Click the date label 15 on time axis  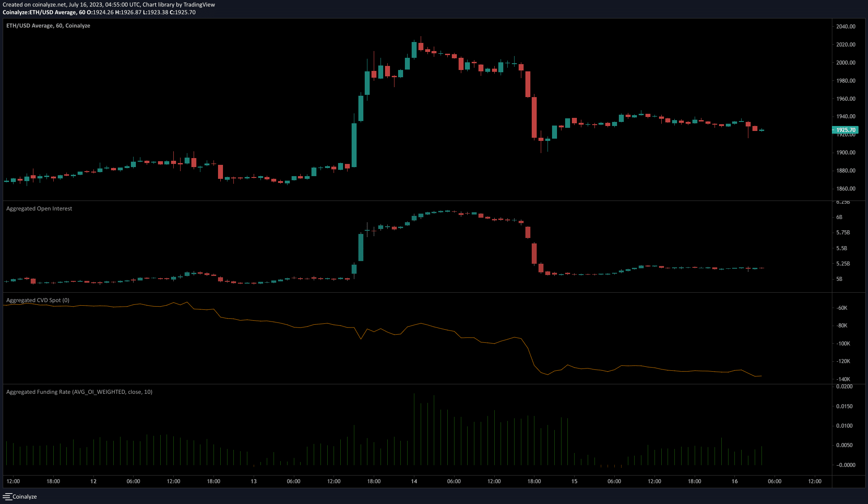point(574,481)
